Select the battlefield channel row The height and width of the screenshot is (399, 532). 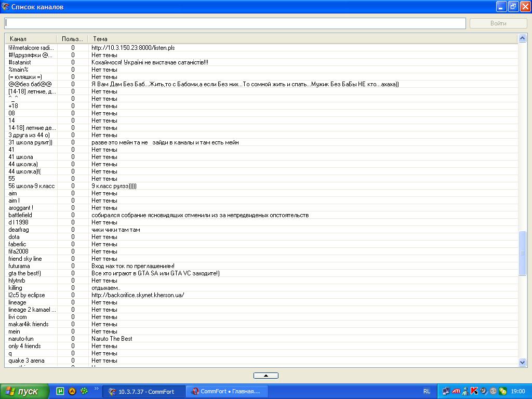click(20, 215)
